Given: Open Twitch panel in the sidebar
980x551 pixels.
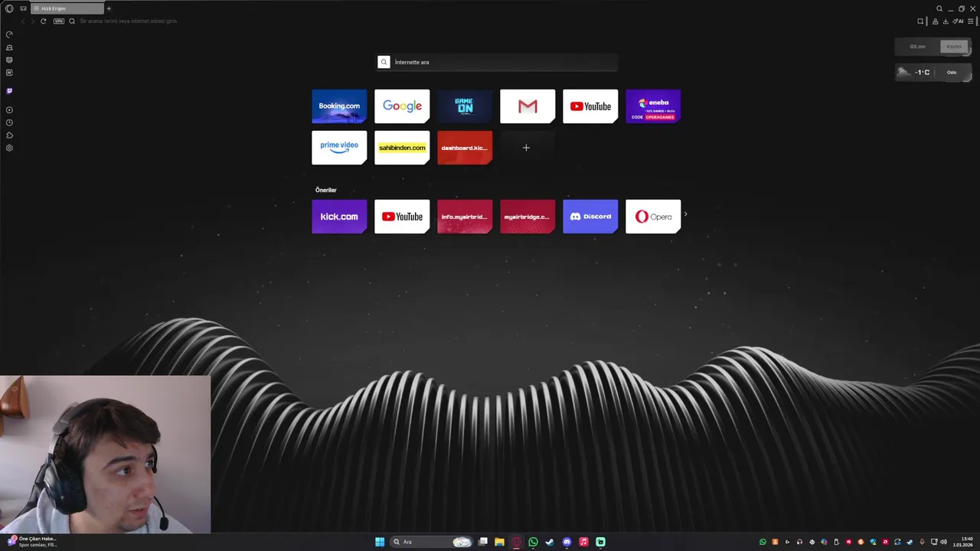Looking at the screenshot, I should tap(9, 91).
